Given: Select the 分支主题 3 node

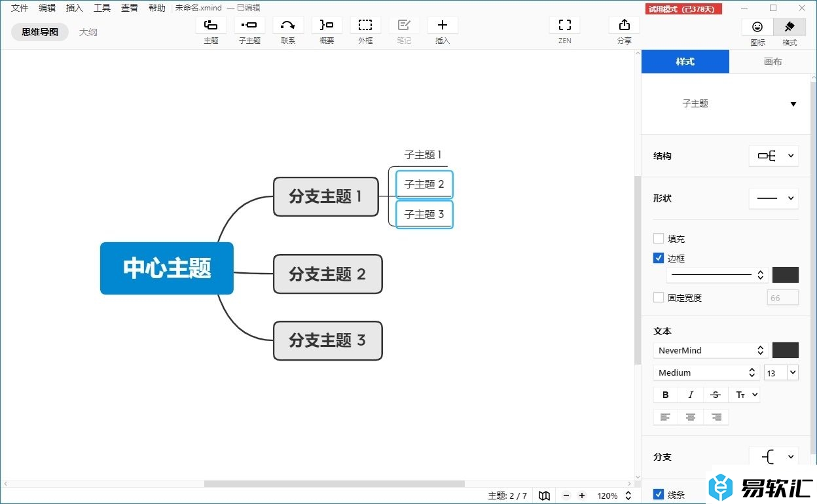Looking at the screenshot, I should click(327, 340).
